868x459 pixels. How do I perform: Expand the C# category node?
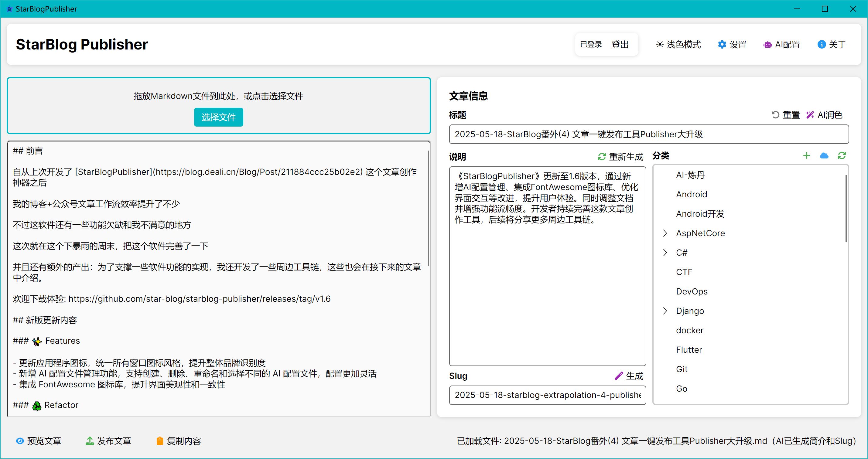(x=665, y=253)
